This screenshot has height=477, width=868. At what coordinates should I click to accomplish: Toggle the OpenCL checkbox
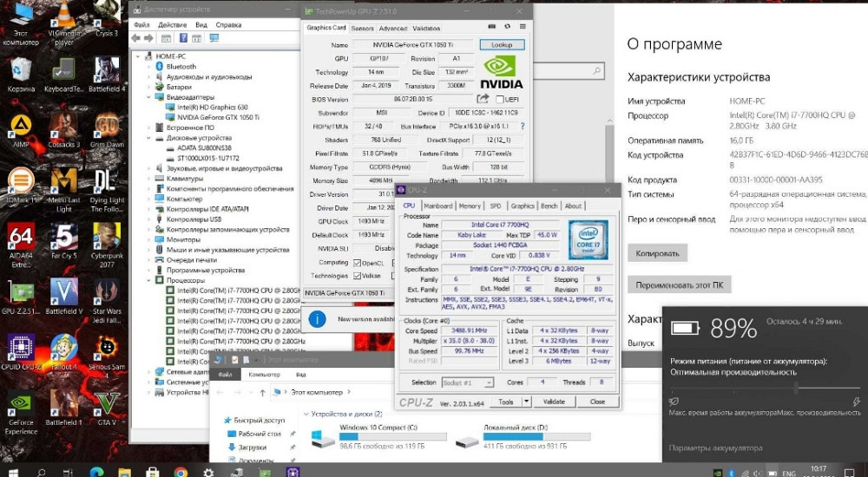point(357,262)
